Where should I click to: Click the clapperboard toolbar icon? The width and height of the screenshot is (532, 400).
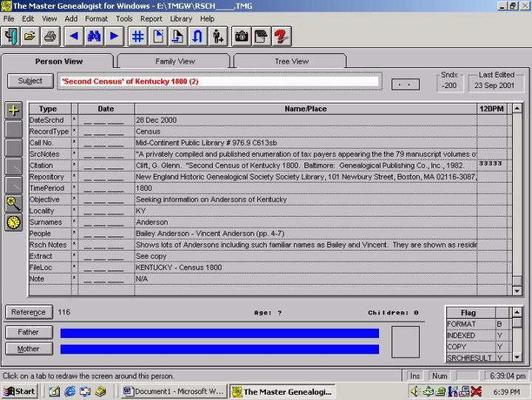click(262, 36)
